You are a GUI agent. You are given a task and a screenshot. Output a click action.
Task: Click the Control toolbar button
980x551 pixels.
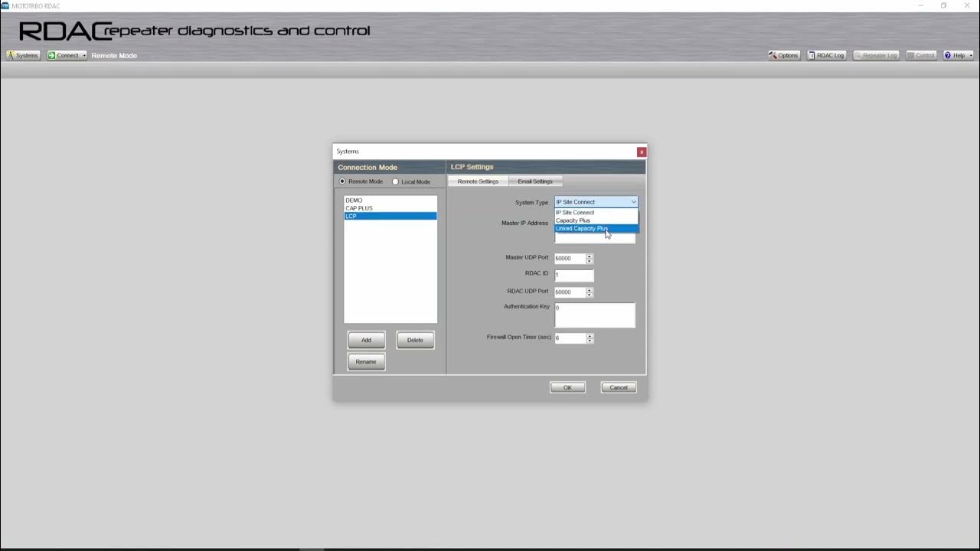coord(921,55)
